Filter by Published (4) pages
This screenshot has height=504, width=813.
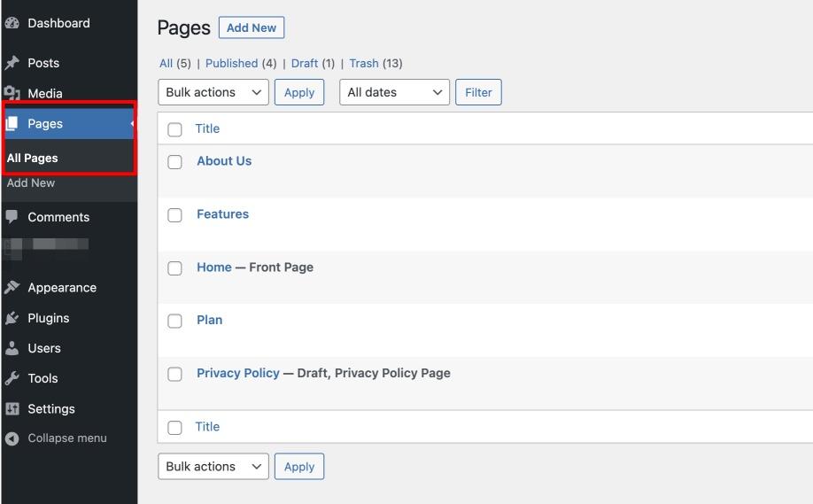241,63
